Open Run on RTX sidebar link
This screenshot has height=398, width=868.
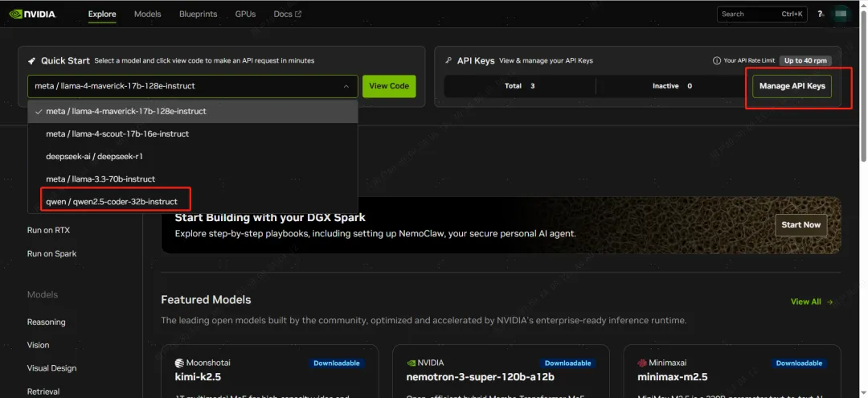(x=49, y=230)
